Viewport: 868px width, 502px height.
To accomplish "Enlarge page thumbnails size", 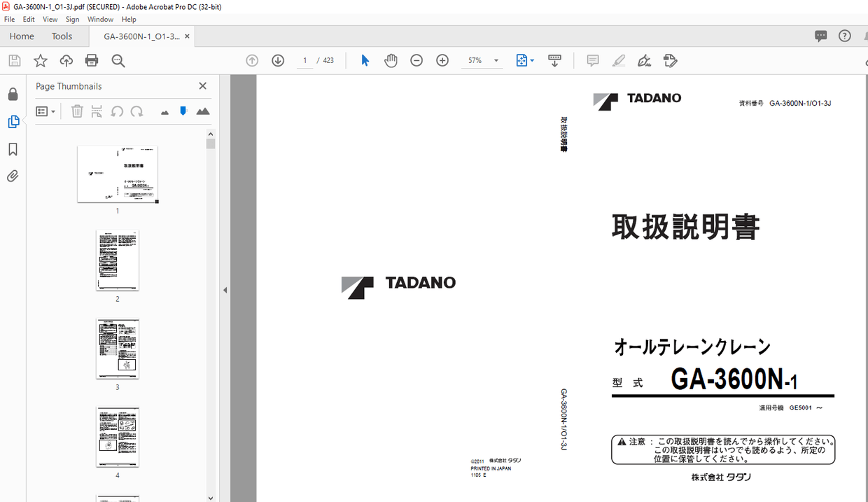I will coord(202,111).
